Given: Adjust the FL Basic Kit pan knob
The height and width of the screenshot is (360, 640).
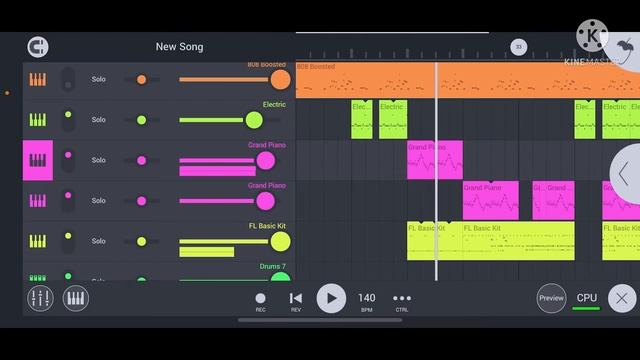Looking at the screenshot, I should (142, 241).
